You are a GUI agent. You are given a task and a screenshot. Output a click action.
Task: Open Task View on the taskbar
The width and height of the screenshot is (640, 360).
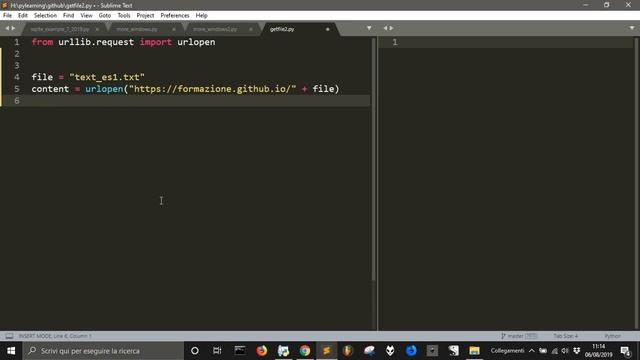click(217, 351)
